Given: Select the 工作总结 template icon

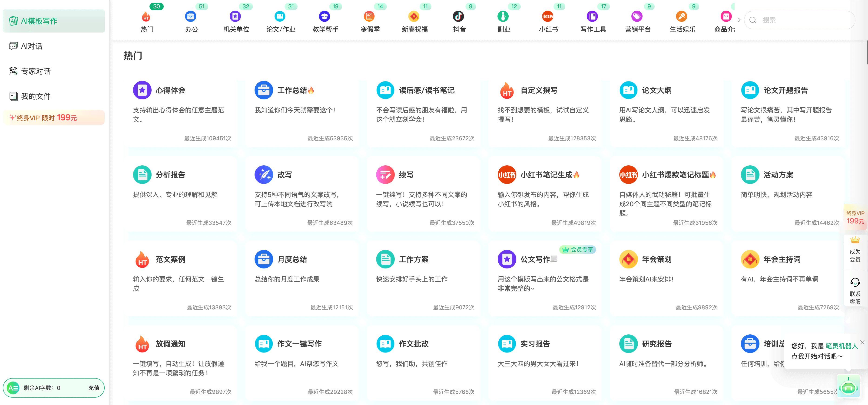Looking at the screenshot, I should [x=264, y=90].
